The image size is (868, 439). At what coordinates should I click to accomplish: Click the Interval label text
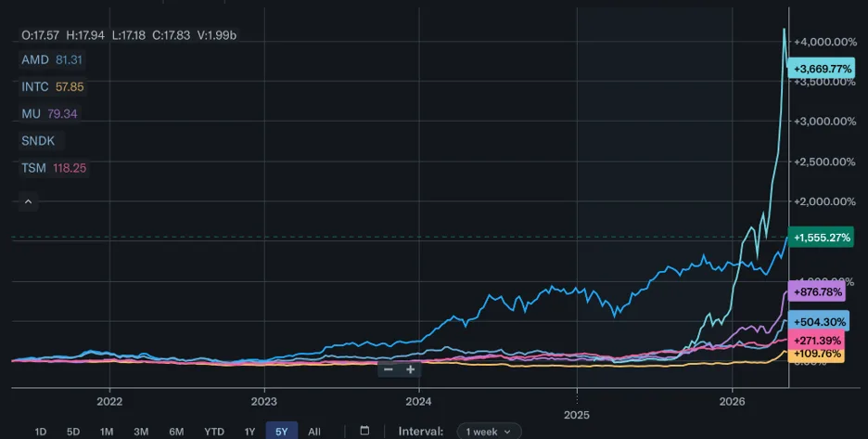coord(421,432)
